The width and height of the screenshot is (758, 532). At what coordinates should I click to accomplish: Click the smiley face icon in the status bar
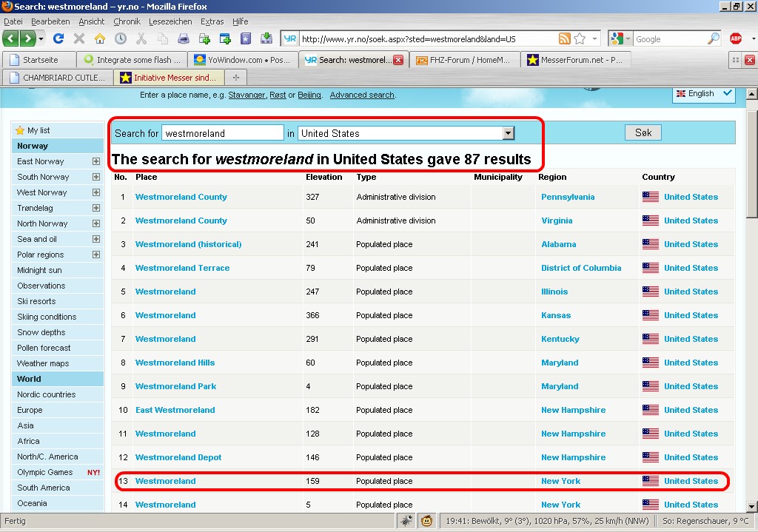pyautogui.click(x=427, y=521)
